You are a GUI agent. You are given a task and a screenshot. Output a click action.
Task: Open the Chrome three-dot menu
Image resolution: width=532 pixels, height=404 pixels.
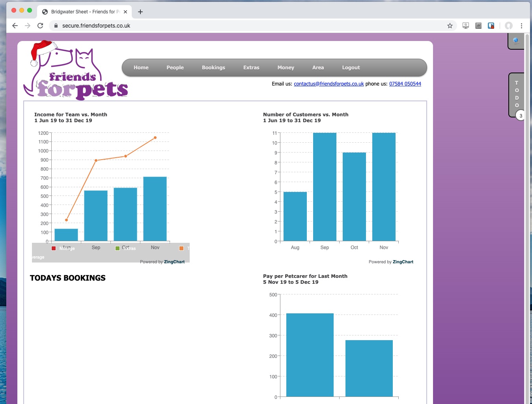tap(521, 26)
